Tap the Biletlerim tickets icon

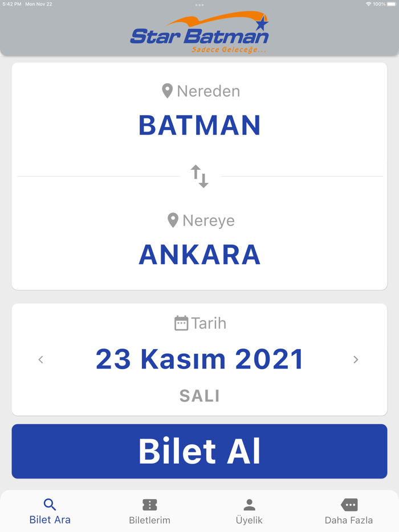[x=149, y=504]
